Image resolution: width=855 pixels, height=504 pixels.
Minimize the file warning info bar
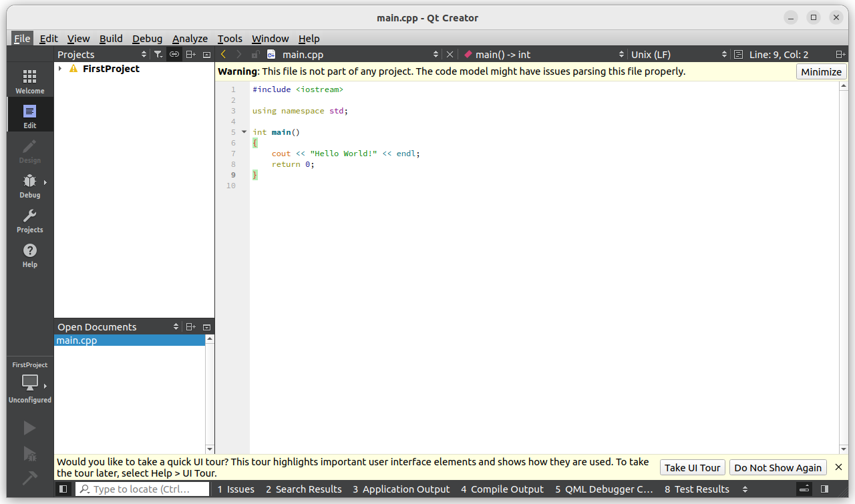click(821, 71)
